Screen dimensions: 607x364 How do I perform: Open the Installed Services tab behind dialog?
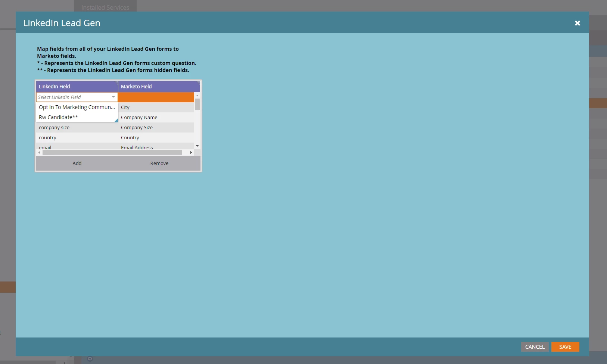tap(105, 6)
